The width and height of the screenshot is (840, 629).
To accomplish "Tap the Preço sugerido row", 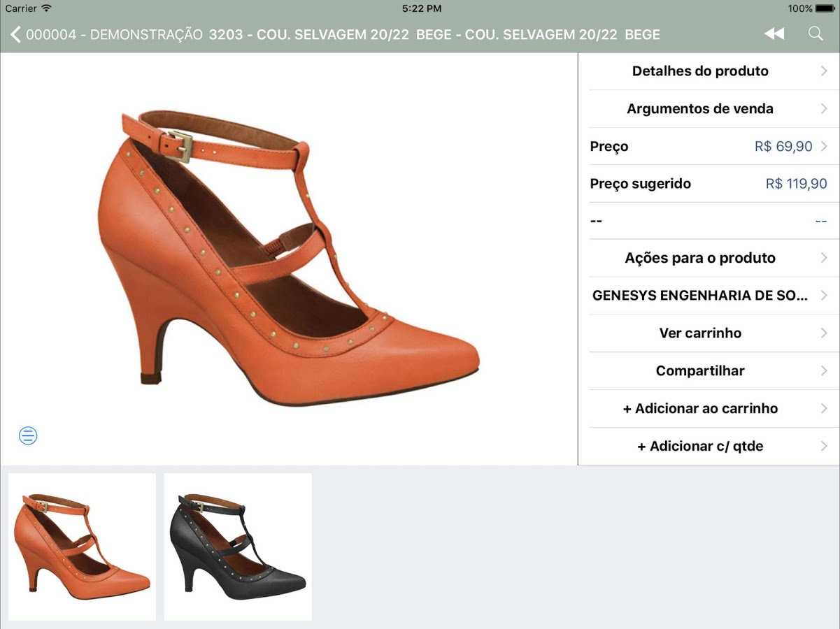I will [x=709, y=184].
